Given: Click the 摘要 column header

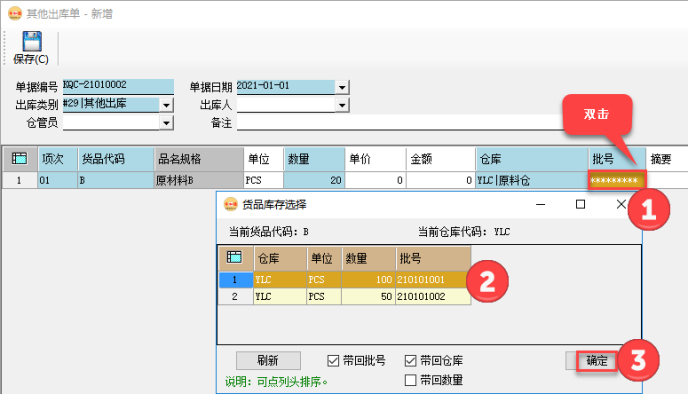Looking at the screenshot, I should coord(666,159).
